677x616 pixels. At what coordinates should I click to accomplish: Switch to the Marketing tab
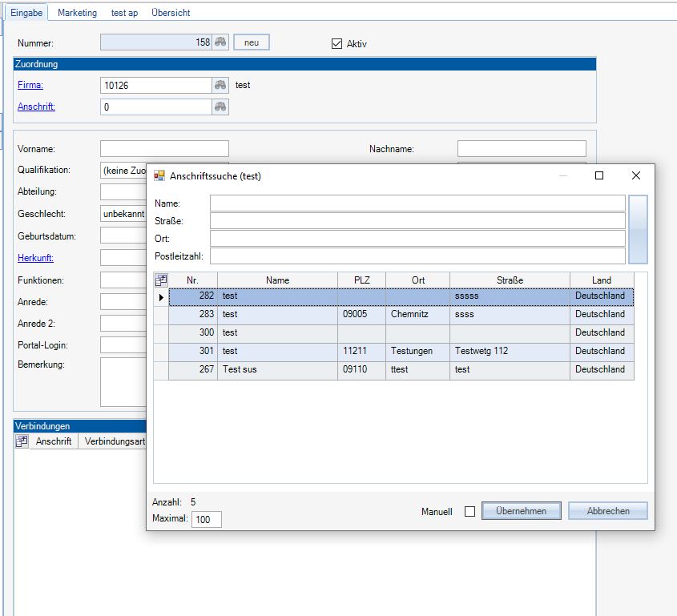[77, 13]
